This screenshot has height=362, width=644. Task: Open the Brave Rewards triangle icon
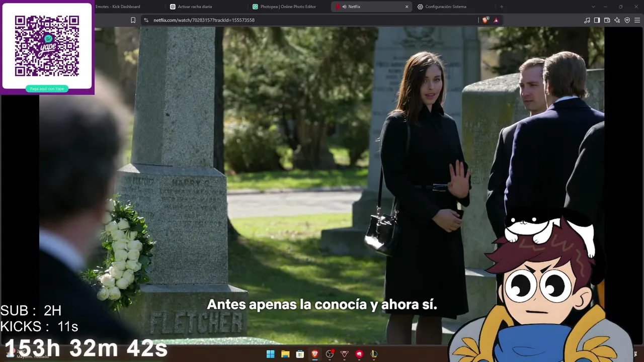496,20
